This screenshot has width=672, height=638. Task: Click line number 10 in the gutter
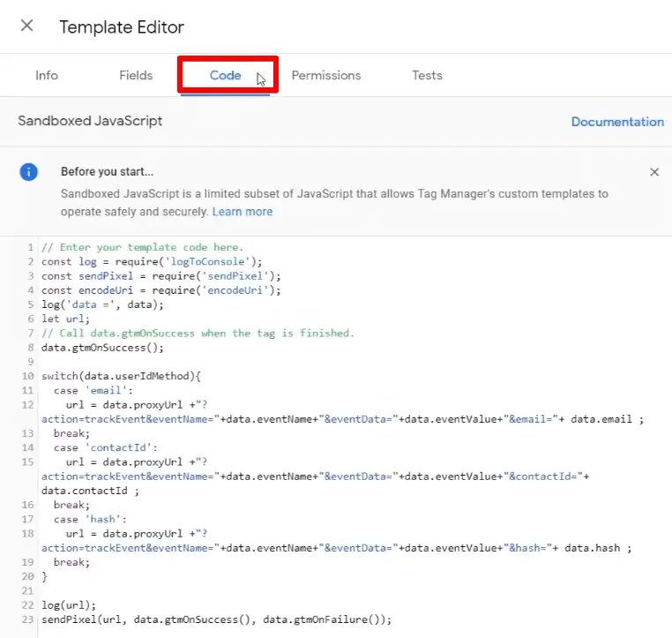tap(28, 376)
